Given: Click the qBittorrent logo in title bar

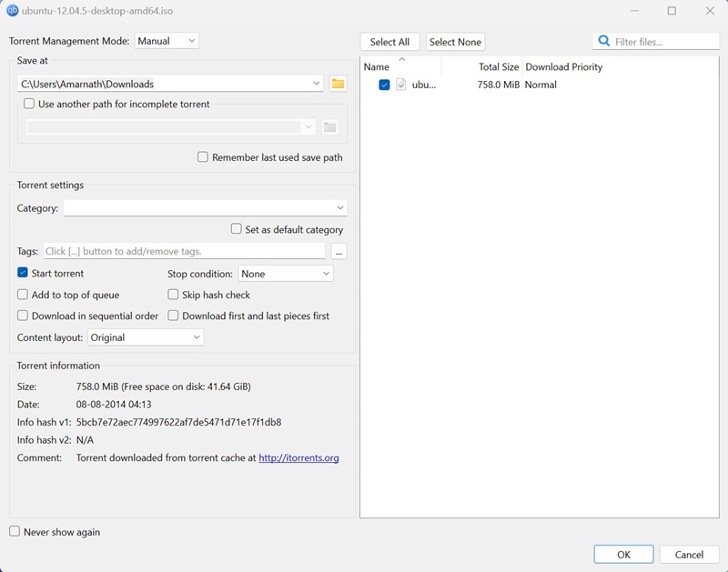Looking at the screenshot, I should pos(13,11).
